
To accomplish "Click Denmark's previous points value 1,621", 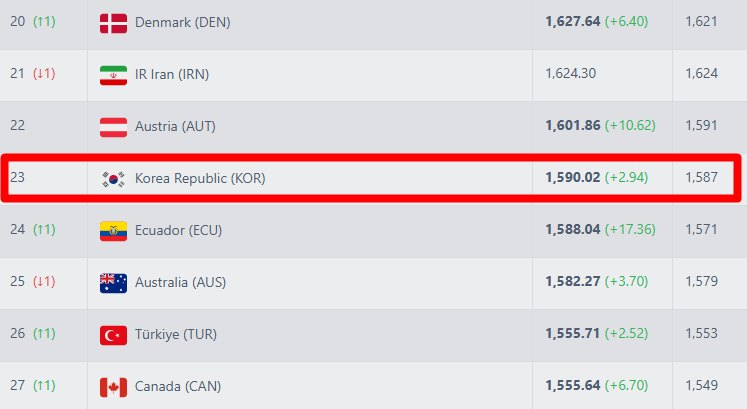I will coord(701,22).
